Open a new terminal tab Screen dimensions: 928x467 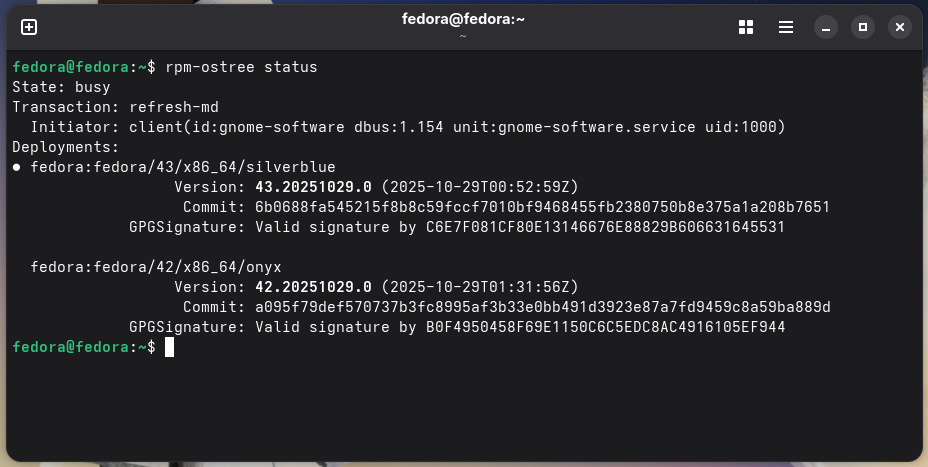(x=29, y=27)
